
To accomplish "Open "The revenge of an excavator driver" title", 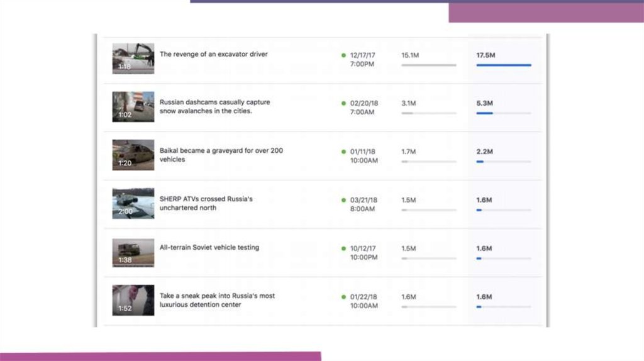I will tap(213, 54).
